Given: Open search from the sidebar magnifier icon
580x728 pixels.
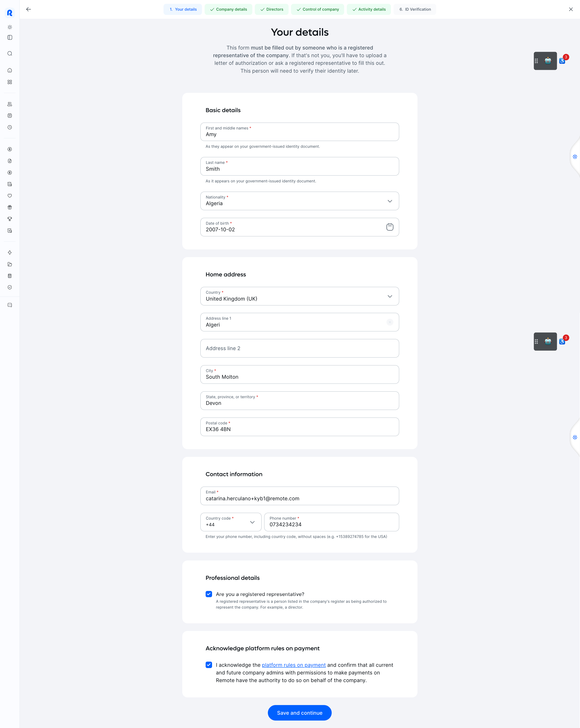Looking at the screenshot, I should 10,53.
